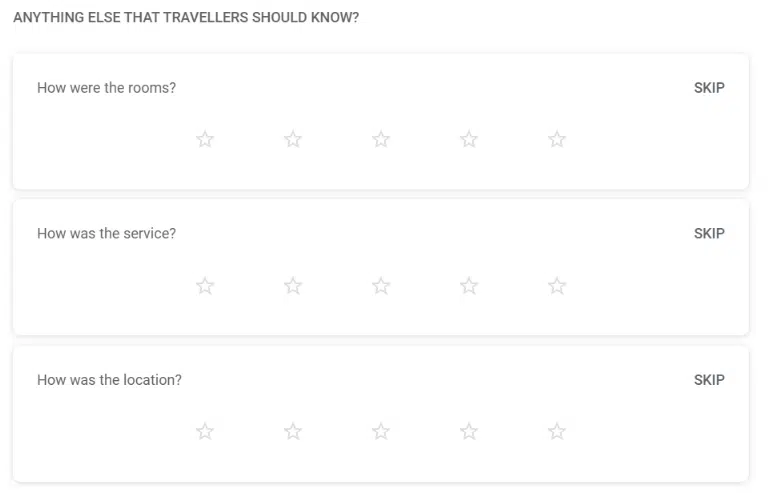Rate the rooms two stars
The height and width of the screenshot is (493, 769).
tap(293, 139)
